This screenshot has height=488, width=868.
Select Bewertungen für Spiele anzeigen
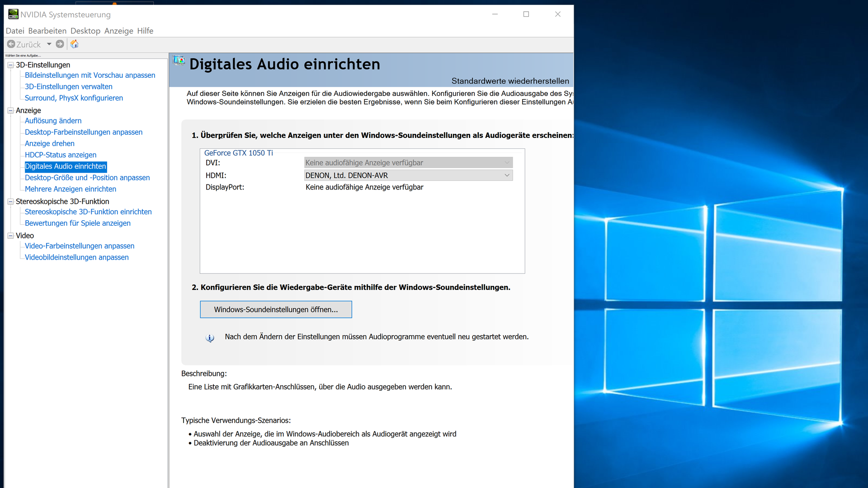(78, 223)
